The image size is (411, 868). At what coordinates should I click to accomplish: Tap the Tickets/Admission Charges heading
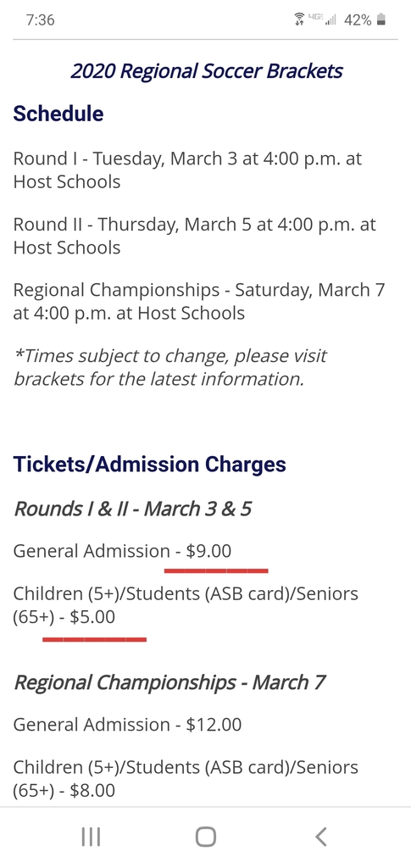(149, 464)
